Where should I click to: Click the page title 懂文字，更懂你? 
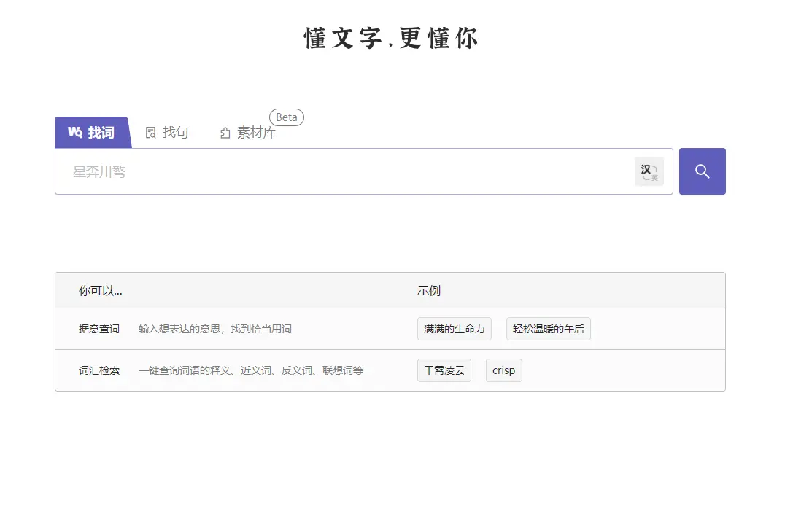click(390, 39)
